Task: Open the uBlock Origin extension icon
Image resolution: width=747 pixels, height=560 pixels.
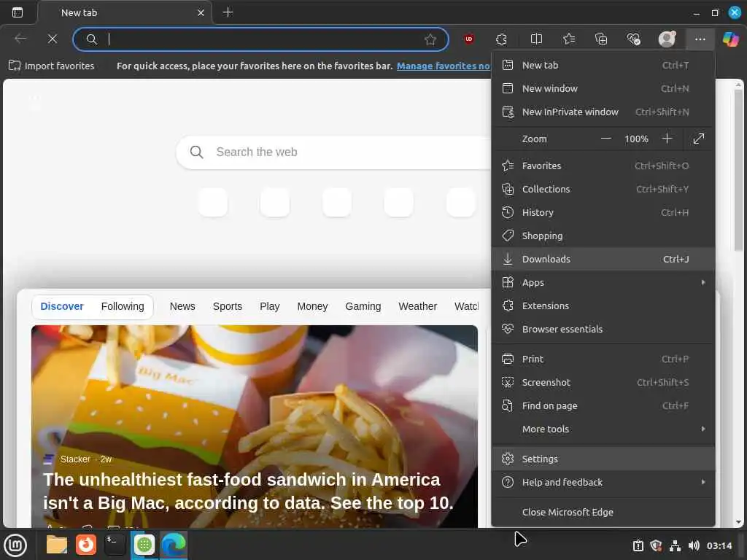Action: pos(469,39)
